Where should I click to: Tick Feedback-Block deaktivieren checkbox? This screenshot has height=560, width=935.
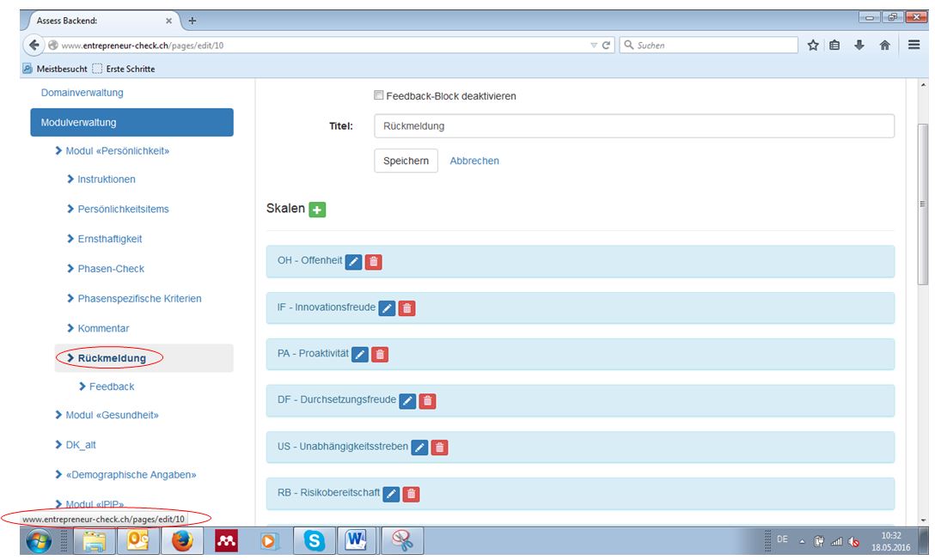pyautogui.click(x=379, y=95)
